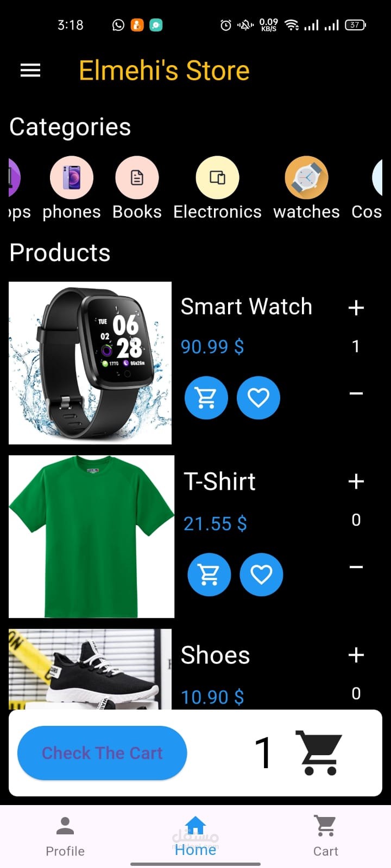Increase T-Shirt quantity with plus
391x868 pixels.
tap(356, 481)
